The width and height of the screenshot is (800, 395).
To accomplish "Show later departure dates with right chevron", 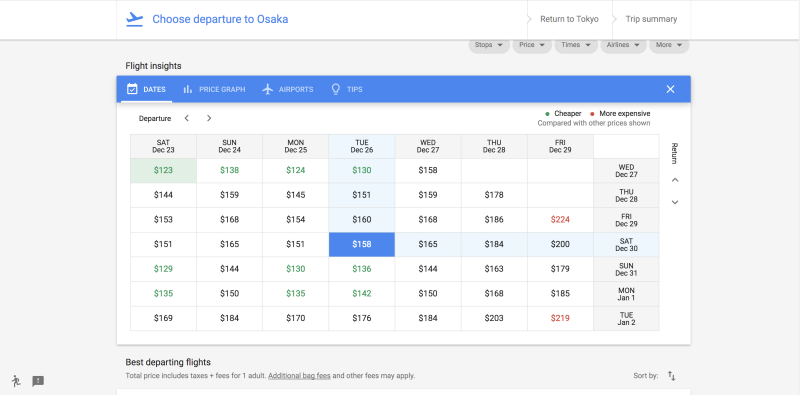I will 209,118.
